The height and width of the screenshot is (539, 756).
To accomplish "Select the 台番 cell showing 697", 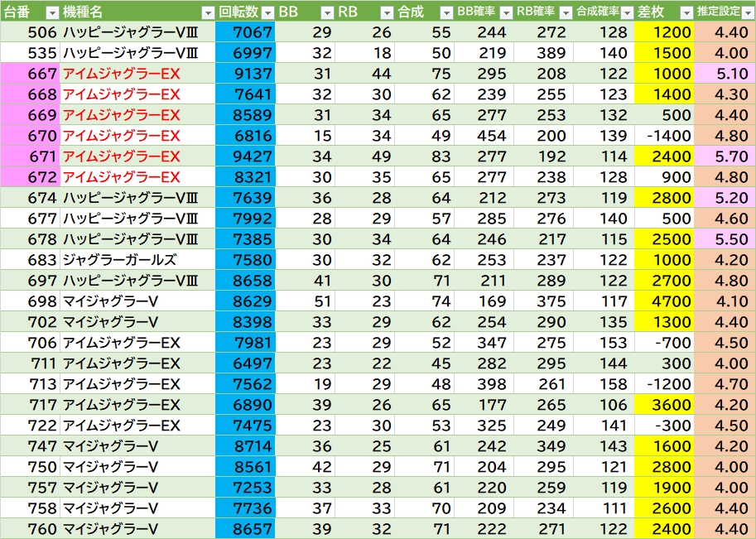I will pos(30,281).
